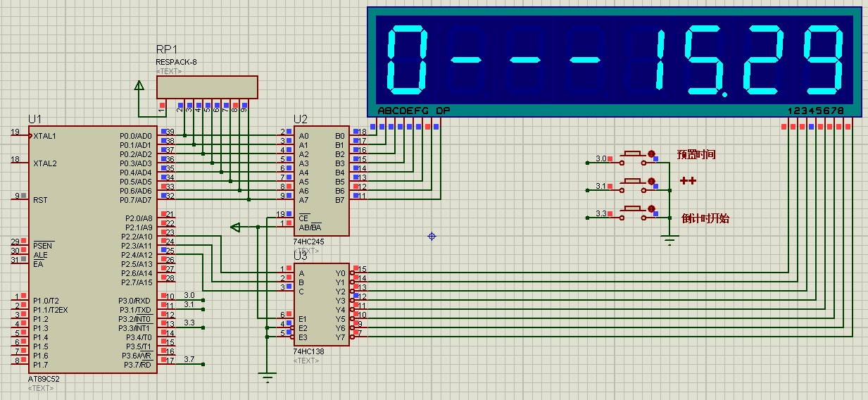The height and width of the screenshot is (400, 868).
Task: Click pin number 39 on U1
Action: [x=170, y=132]
